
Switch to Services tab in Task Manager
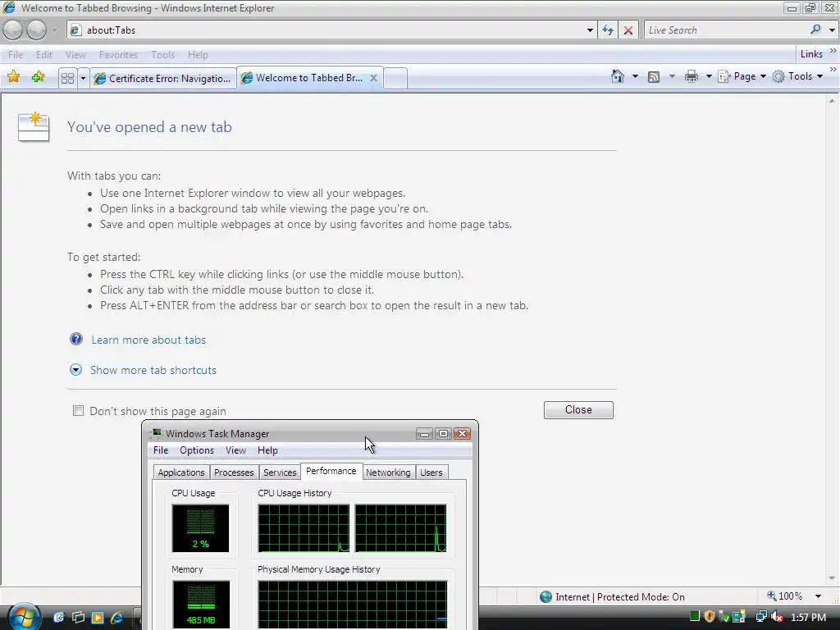(x=280, y=472)
